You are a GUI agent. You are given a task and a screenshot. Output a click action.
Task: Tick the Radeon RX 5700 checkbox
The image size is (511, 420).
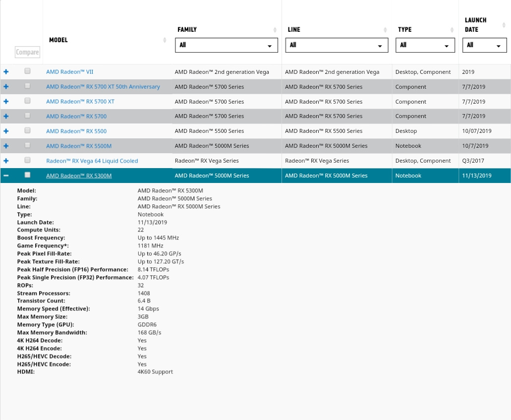click(x=27, y=116)
